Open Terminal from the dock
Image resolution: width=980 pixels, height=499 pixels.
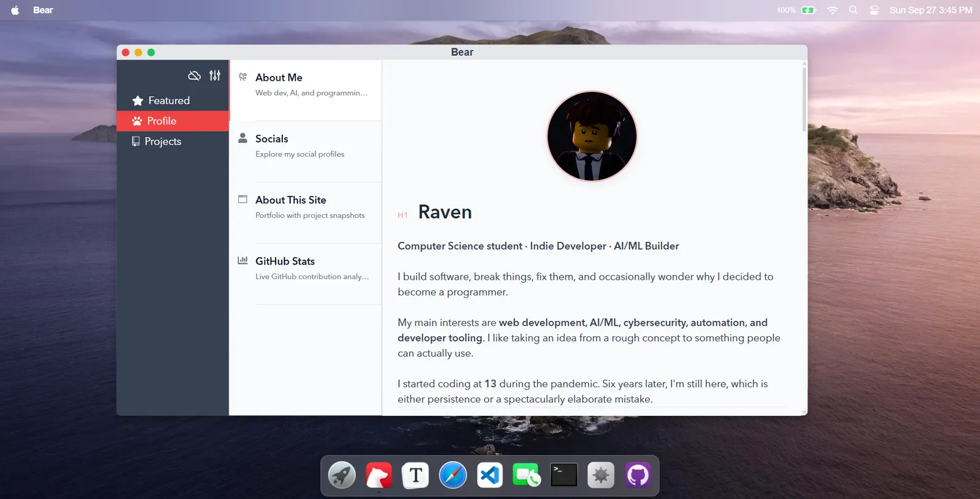564,475
